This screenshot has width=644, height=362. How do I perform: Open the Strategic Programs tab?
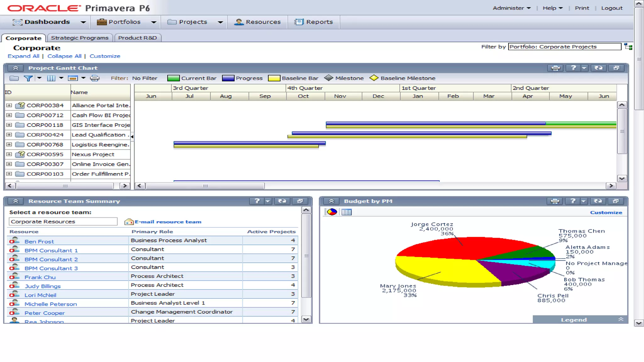(x=80, y=38)
